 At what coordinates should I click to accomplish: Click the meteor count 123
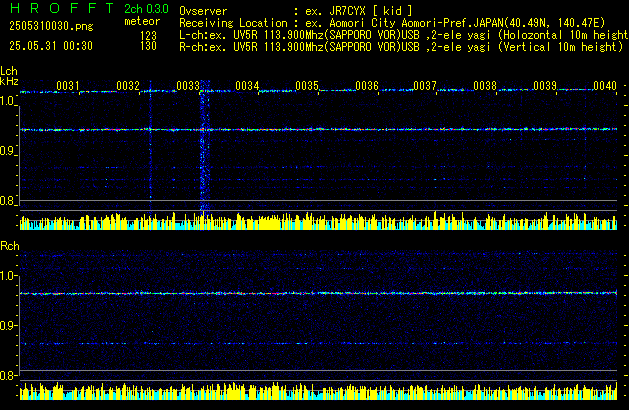[148, 36]
